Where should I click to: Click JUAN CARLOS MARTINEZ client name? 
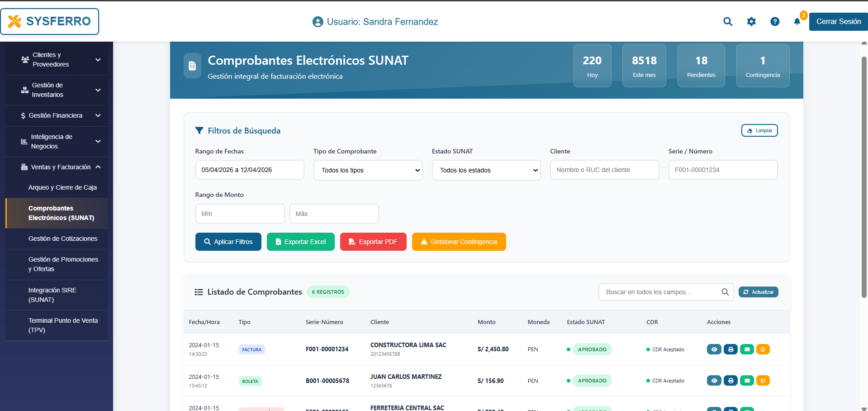pyautogui.click(x=406, y=377)
